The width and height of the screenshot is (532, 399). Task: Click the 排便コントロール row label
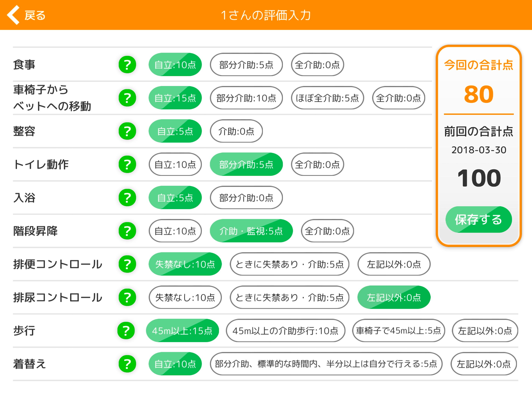coord(58,264)
